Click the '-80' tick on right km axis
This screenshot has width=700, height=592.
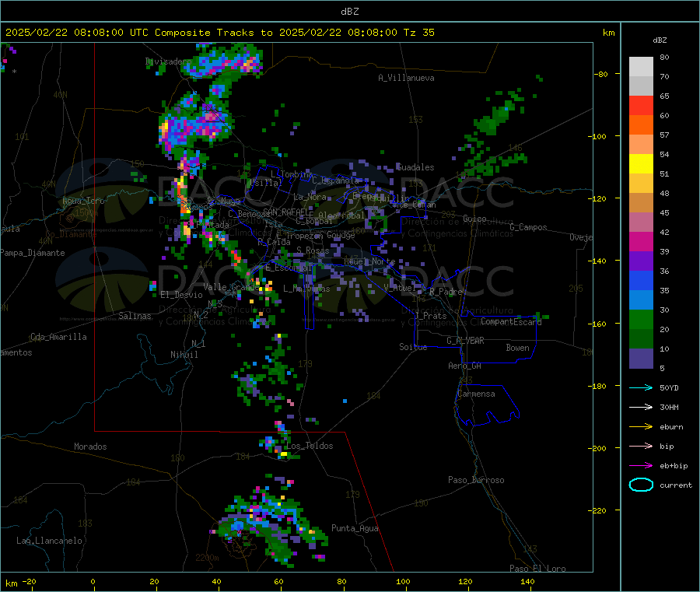[x=601, y=74]
